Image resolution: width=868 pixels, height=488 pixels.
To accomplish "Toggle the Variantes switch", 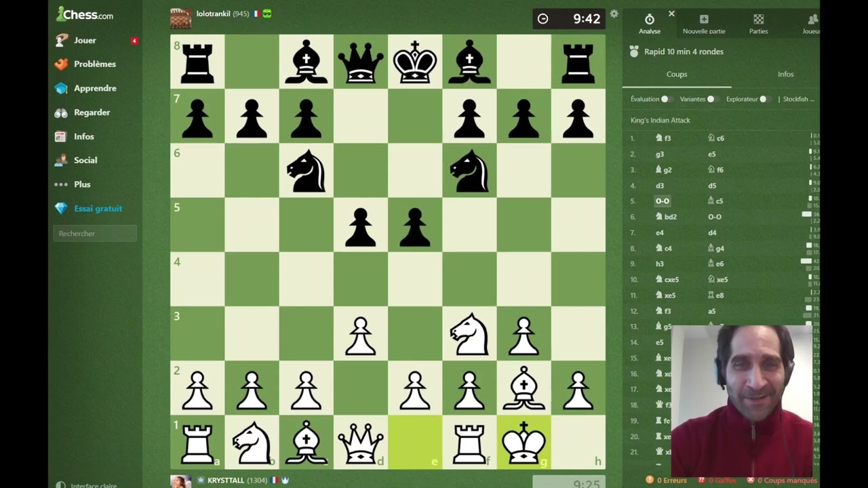I will 711,99.
